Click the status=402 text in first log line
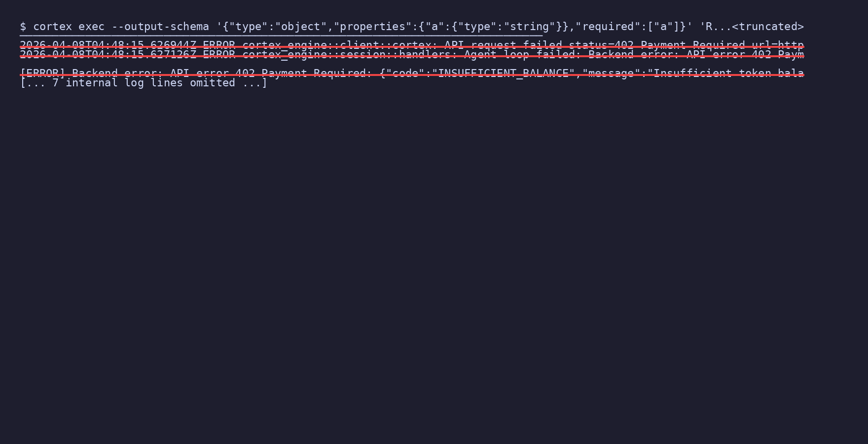The height and width of the screenshot is (444, 868). (x=601, y=45)
